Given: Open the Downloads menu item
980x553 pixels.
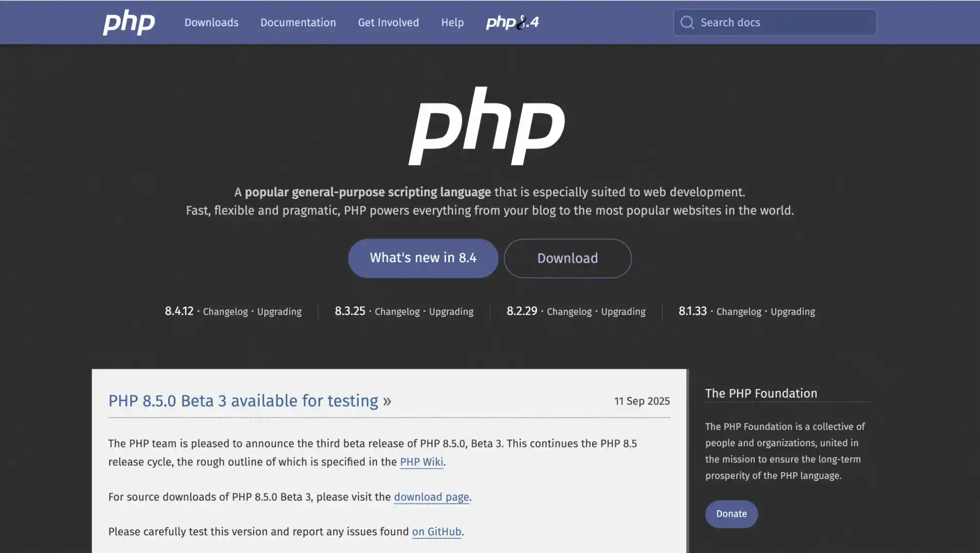Looking at the screenshot, I should click(212, 23).
